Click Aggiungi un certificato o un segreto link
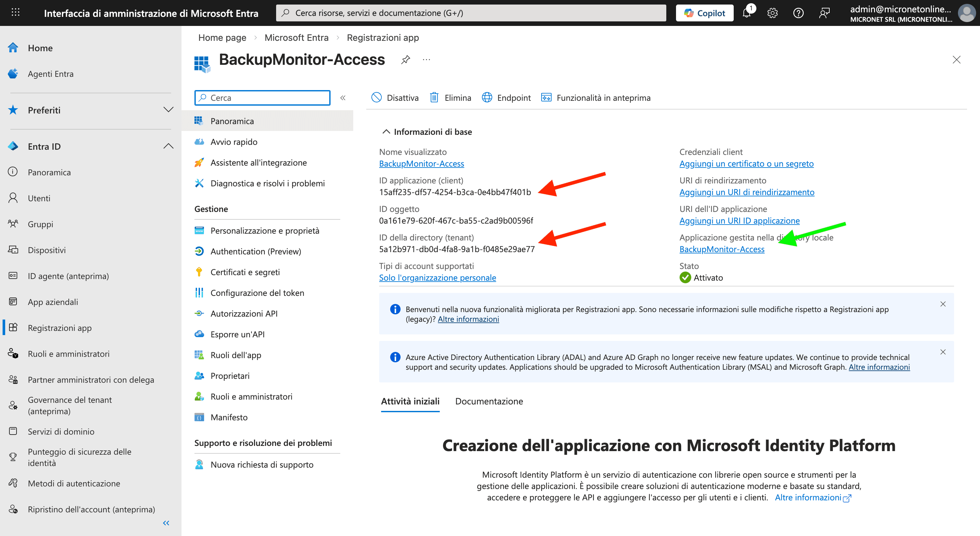Image resolution: width=980 pixels, height=536 pixels. pos(746,164)
